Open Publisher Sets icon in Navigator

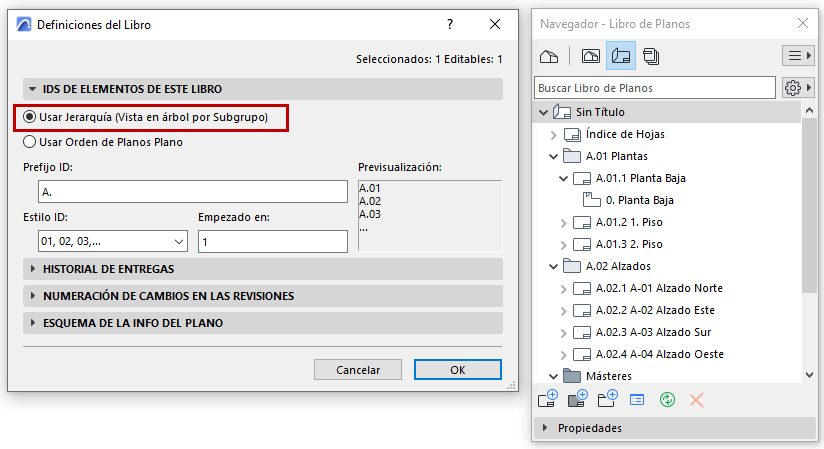pos(651,56)
